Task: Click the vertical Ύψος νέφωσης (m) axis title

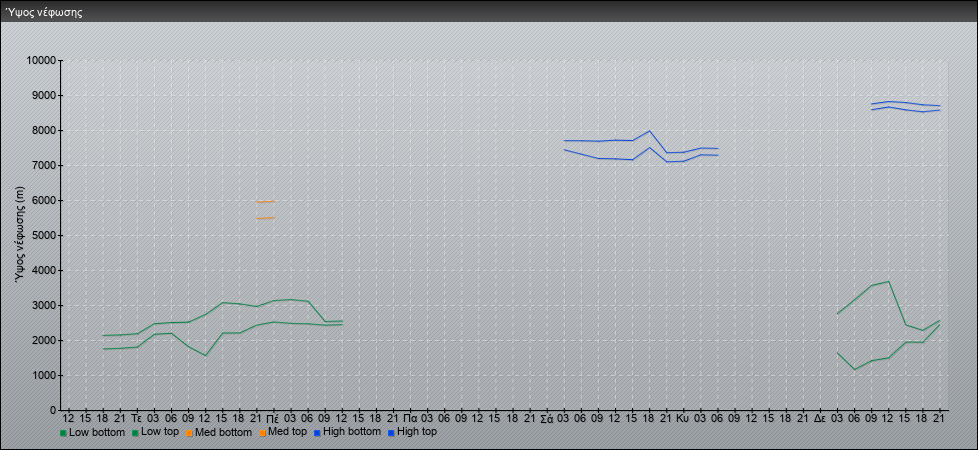Action: click(20, 235)
